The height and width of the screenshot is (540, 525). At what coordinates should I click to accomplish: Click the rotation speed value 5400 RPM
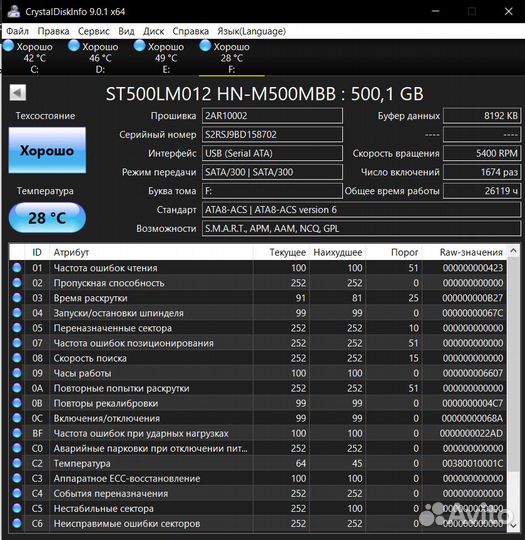tap(482, 153)
